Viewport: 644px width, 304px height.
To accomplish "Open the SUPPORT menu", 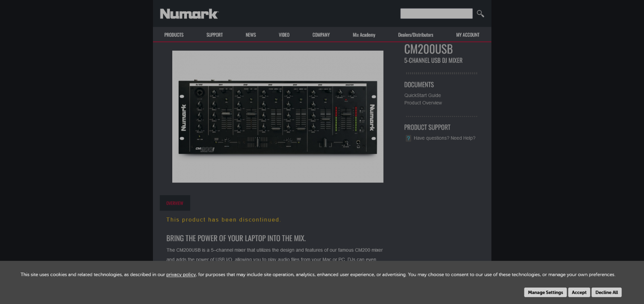I will coord(215,35).
